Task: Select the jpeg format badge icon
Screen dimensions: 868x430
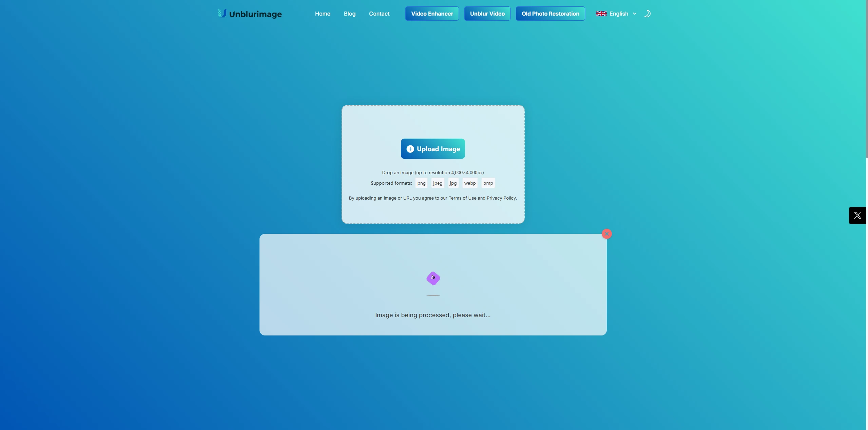Action: click(x=438, y=183)
